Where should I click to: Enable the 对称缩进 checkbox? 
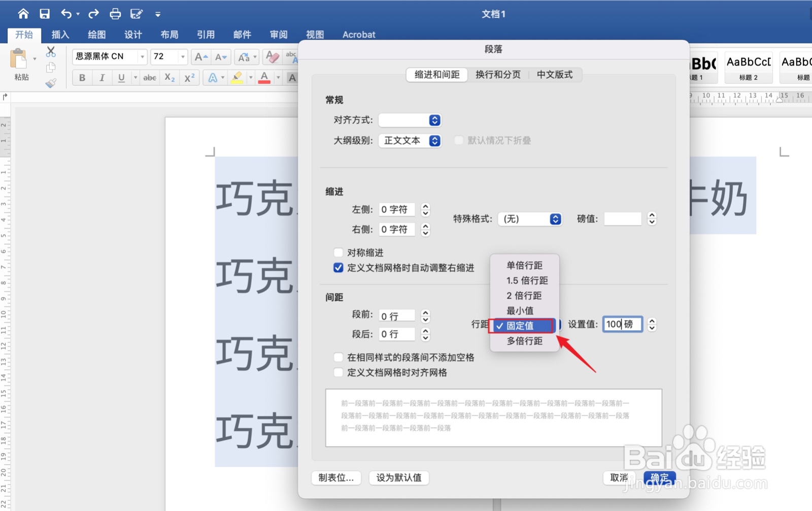(x=338, y=252)
